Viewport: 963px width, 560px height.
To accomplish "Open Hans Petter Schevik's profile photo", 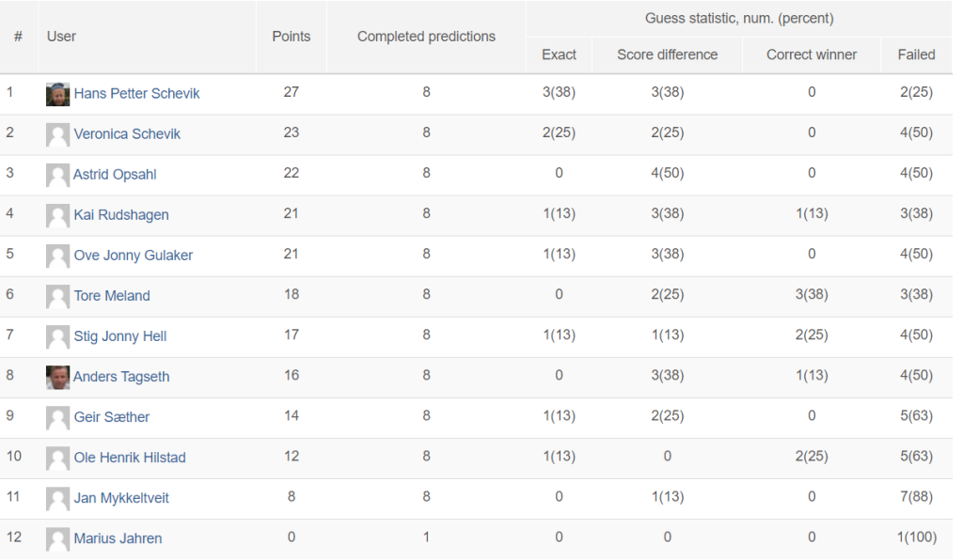I will [57, 95].
